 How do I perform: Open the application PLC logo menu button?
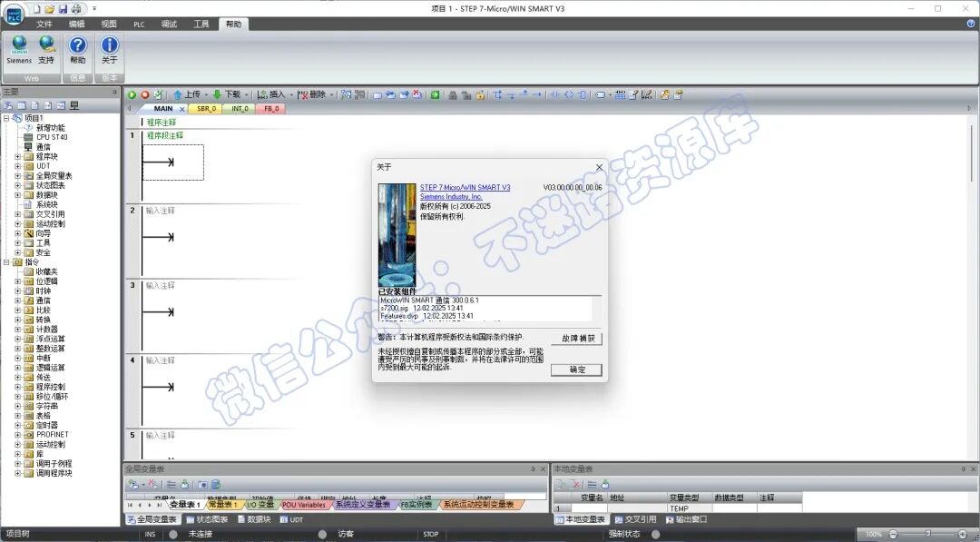(x=14, y=15)
